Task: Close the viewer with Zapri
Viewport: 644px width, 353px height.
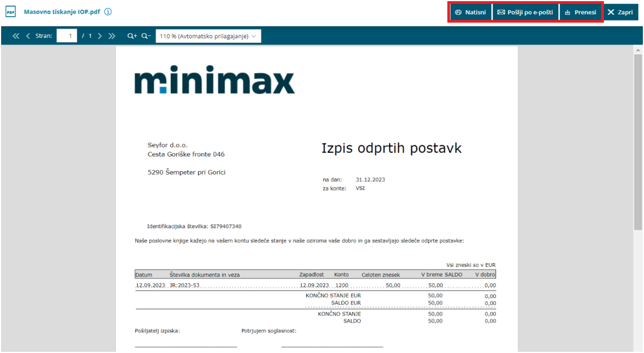Action: (620, 13)
